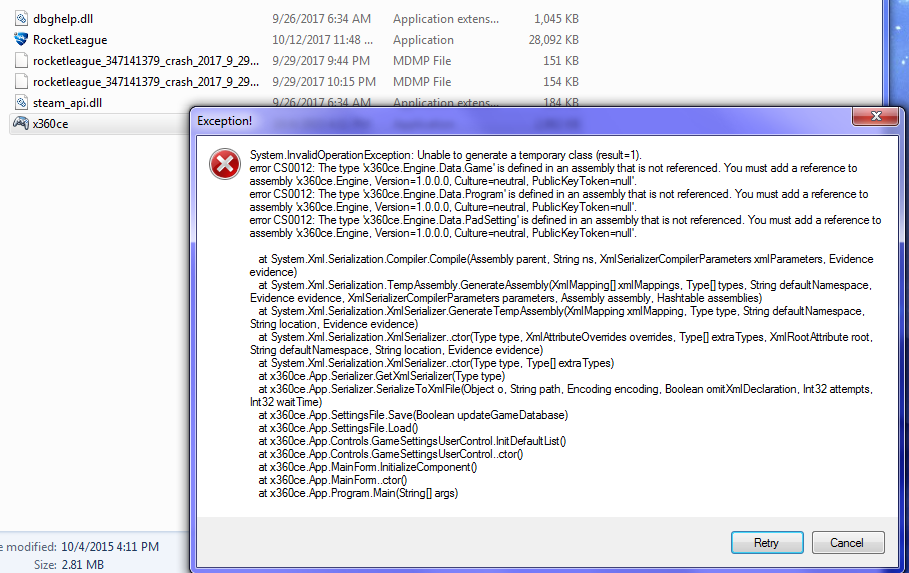909x573 pixels.
Task: Click the 9/26/2017 6:34 AM date of dbghelp.dll
Action: tap(322, 19)
